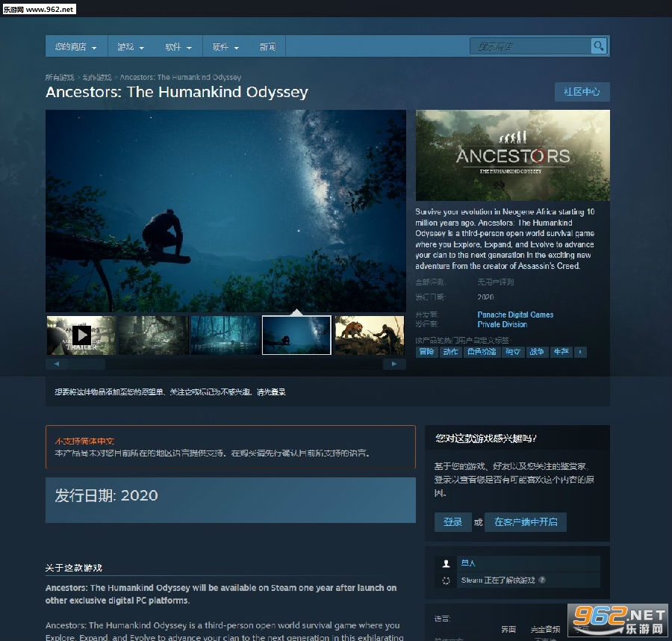Viewport: 672px width, 641px height.
Task: Click the single-player person icon
Action: (x=446, y=563)
